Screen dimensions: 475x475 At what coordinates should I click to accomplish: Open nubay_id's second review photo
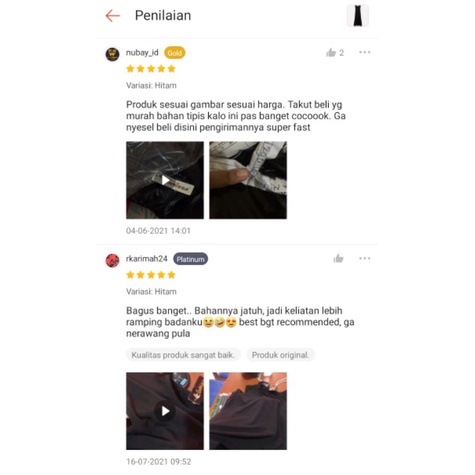[248, 180]
